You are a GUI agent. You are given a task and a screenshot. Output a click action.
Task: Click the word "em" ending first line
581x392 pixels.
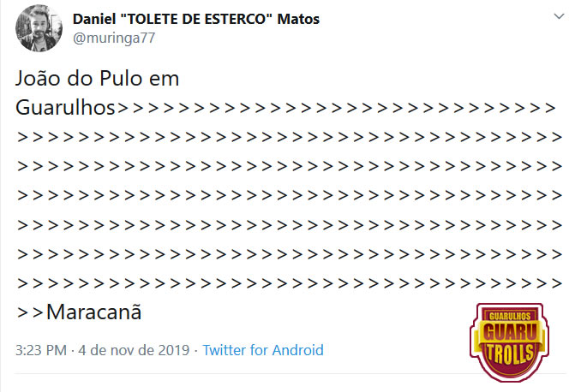click(x=165, y=80)
